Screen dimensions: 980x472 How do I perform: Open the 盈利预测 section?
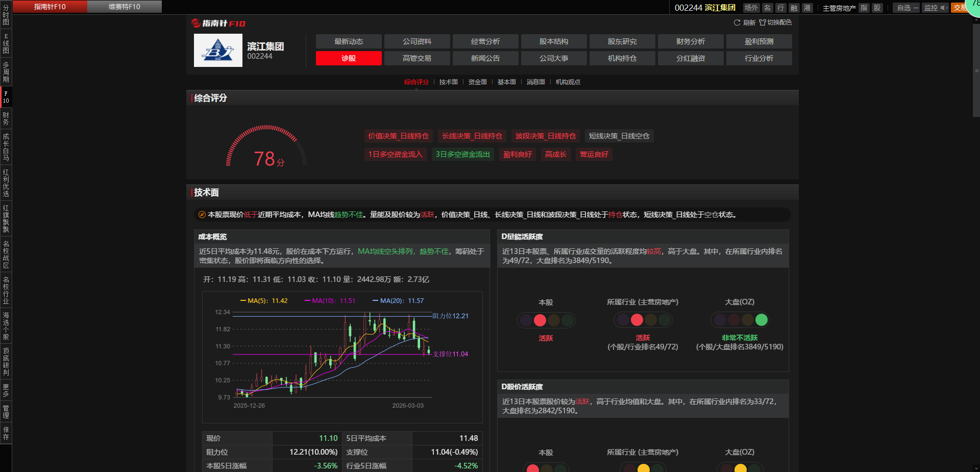[x=759, y=41]
